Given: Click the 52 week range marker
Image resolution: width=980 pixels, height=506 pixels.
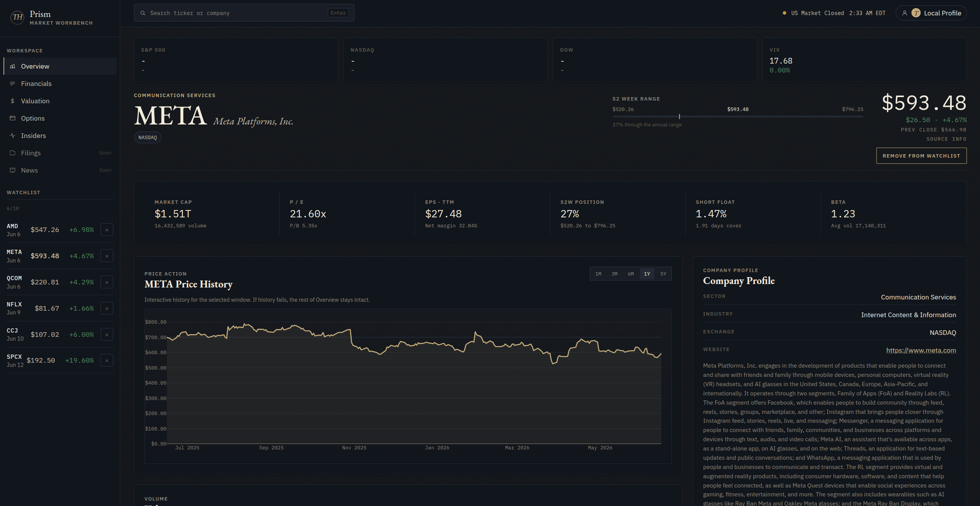Looking at the screenshot, I should [x=680, y=116].
